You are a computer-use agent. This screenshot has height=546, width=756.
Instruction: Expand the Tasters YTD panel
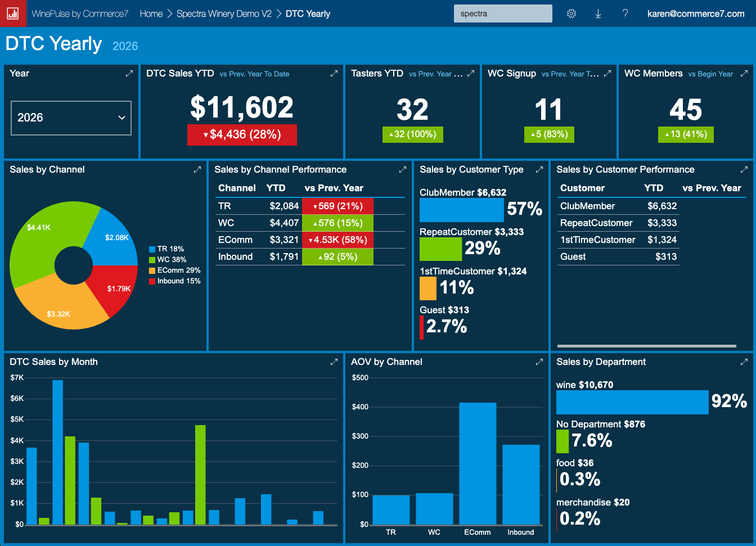click(x=471, y=73)
